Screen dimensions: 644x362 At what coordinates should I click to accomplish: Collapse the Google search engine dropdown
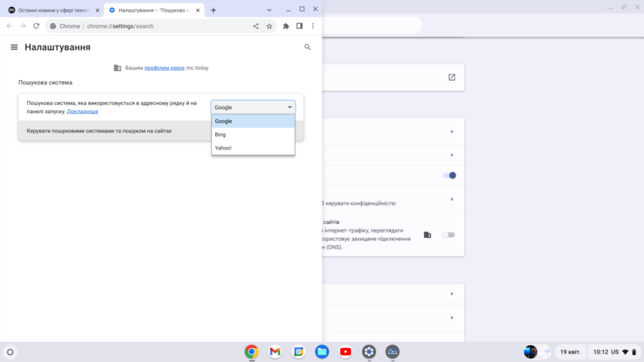pos(253,107)
